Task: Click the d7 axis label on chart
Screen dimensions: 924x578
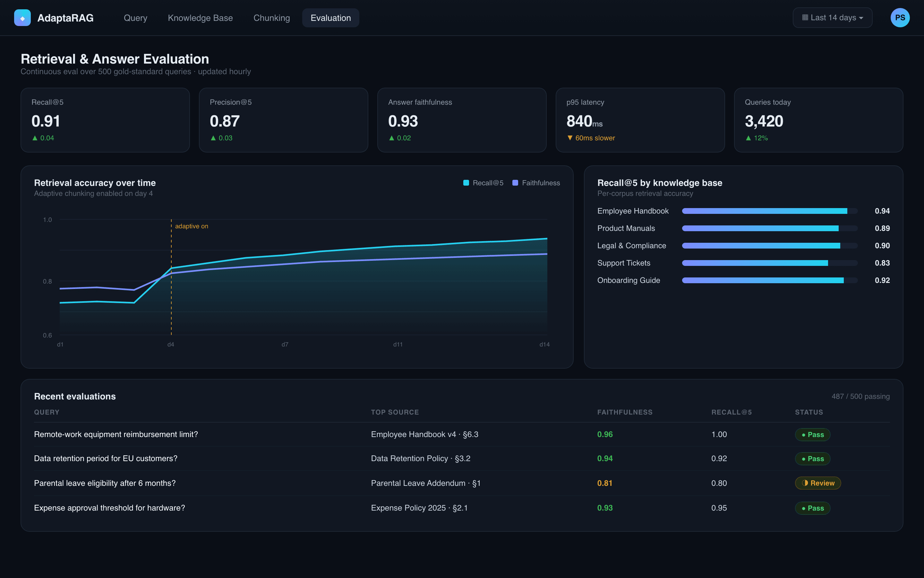Action: tap(285, 345)
